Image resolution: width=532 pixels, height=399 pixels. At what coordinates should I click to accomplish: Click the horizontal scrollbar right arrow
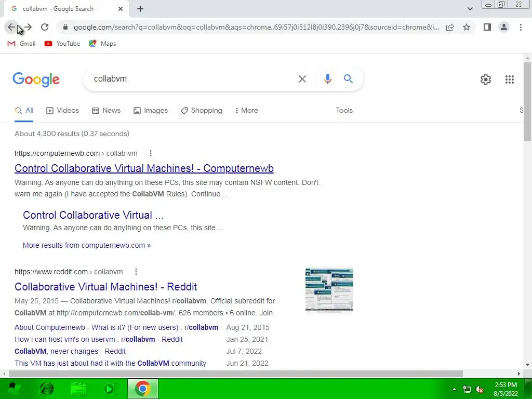click(x=518, y=374)
